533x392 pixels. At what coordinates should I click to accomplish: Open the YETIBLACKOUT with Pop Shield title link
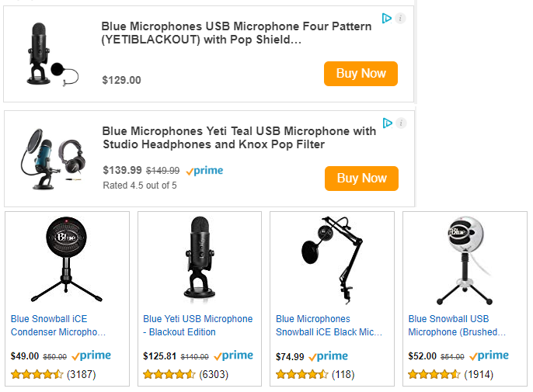(236, 33)
